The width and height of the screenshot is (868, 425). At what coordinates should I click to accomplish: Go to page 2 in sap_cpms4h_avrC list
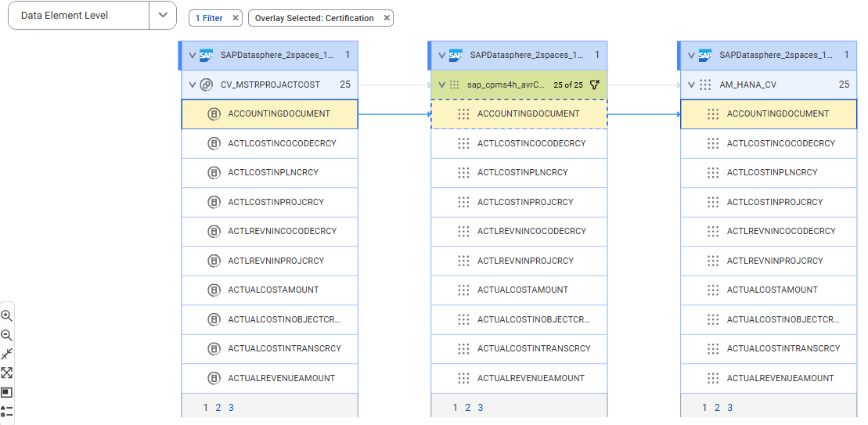468,408
